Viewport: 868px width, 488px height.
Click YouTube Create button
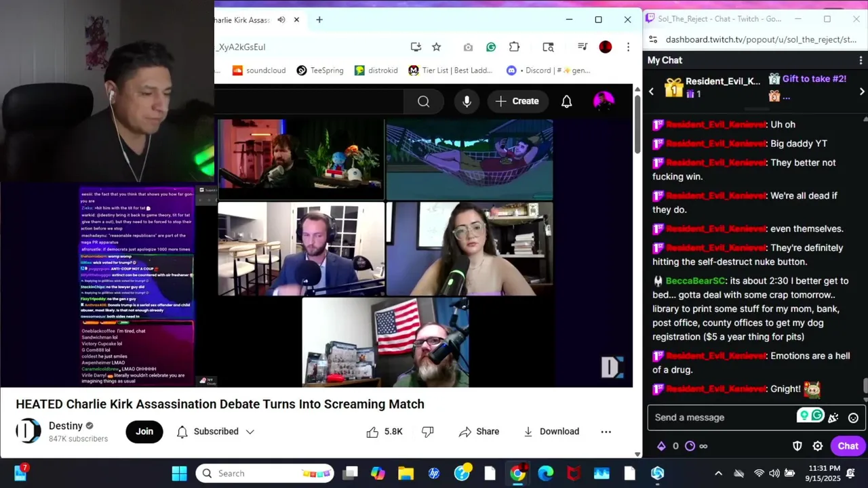[x=517, y=101]
